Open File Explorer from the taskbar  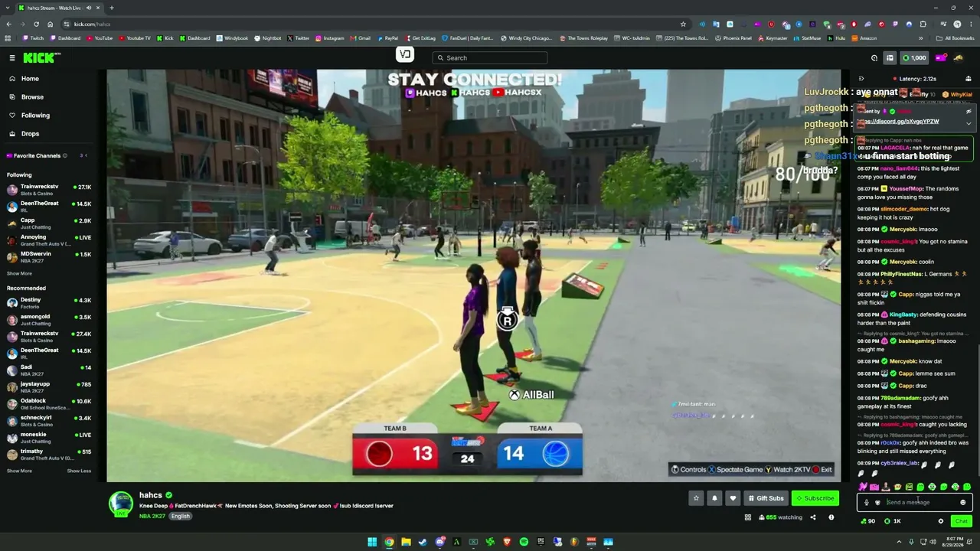pos(406,542)
